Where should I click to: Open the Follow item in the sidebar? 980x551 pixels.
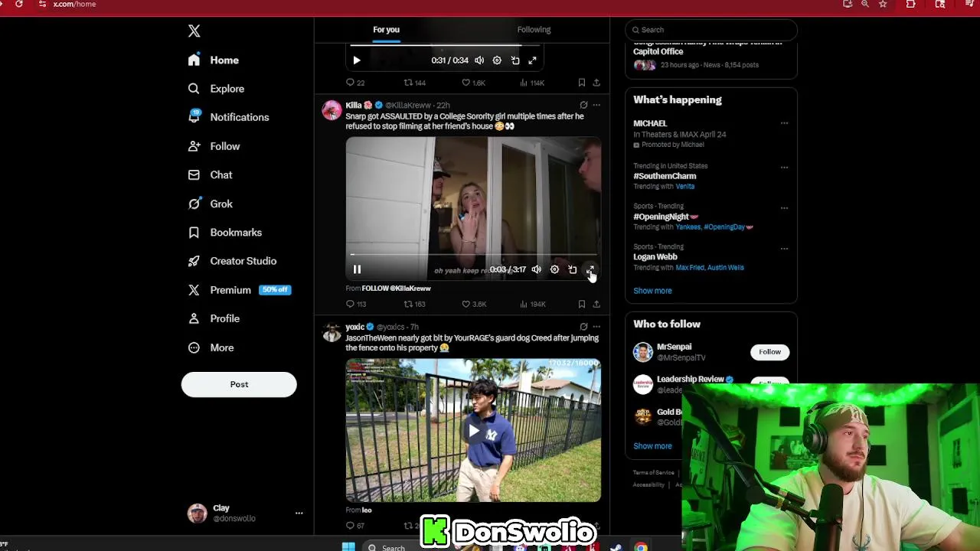pyautogui.click(x=214, y=146)
